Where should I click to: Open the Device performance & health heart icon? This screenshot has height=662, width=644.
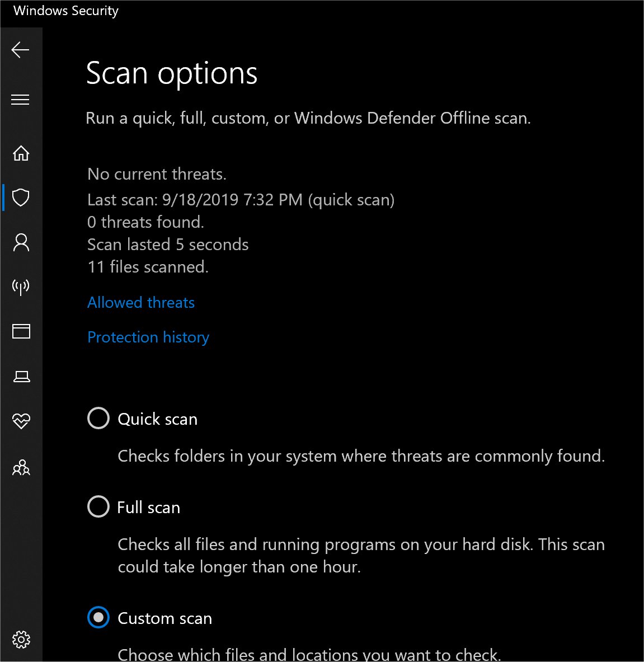coord(21,421)
